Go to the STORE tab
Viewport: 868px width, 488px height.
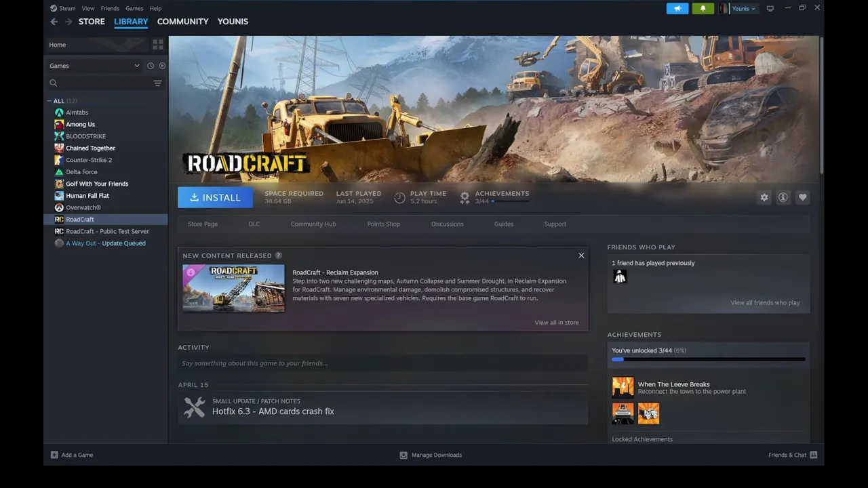[x=92, y=22]
